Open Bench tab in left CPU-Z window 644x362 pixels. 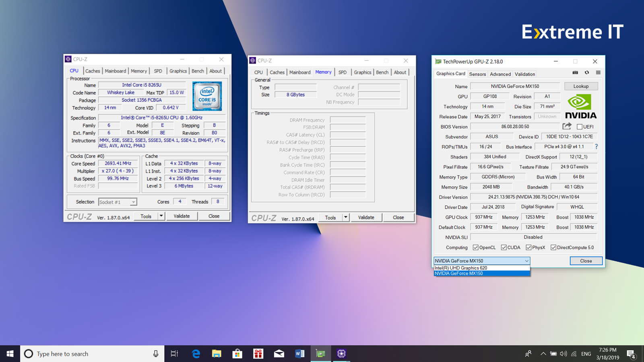pos(198,71)
